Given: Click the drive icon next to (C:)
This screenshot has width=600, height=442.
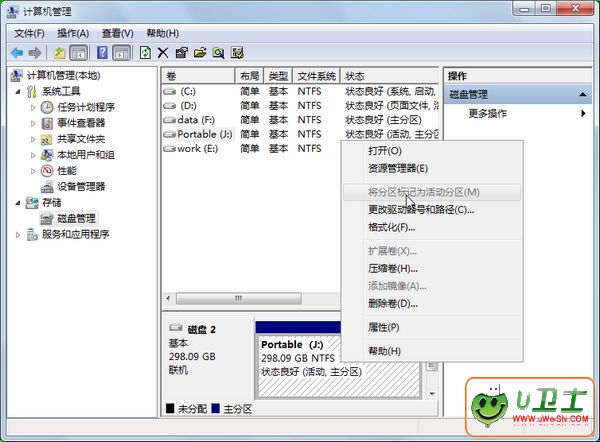Looking at the screenshot, I should [170, 91].
